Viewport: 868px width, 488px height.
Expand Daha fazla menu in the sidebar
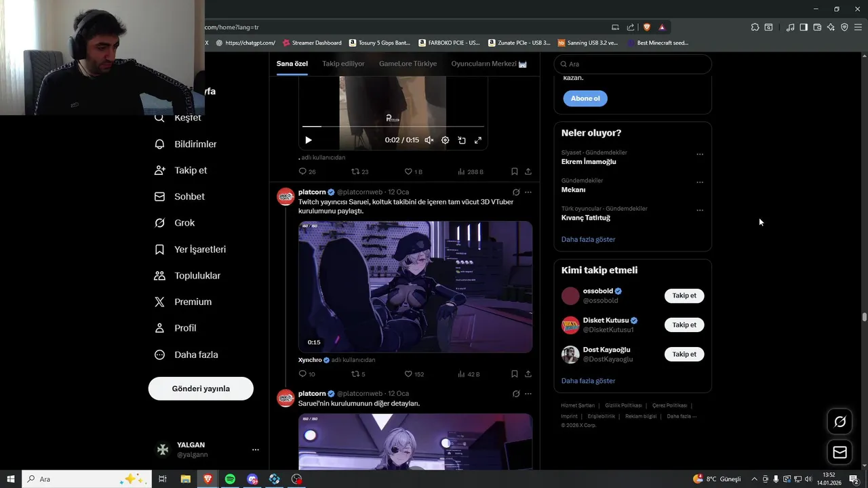click(186, 354)
